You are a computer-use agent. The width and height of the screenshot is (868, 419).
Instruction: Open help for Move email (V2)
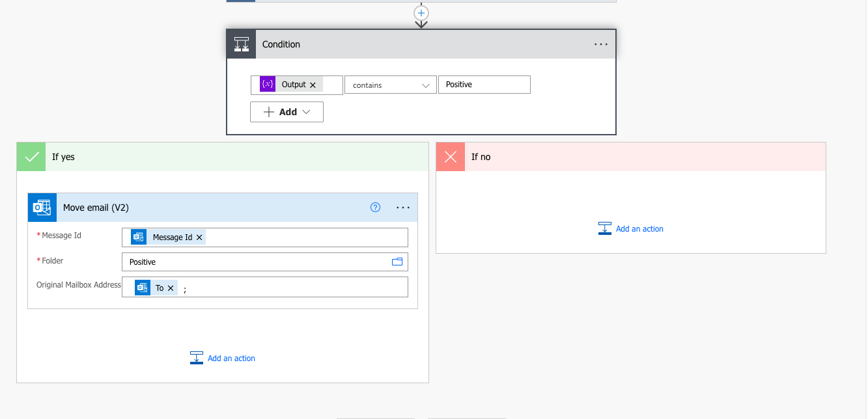point(375,208)
